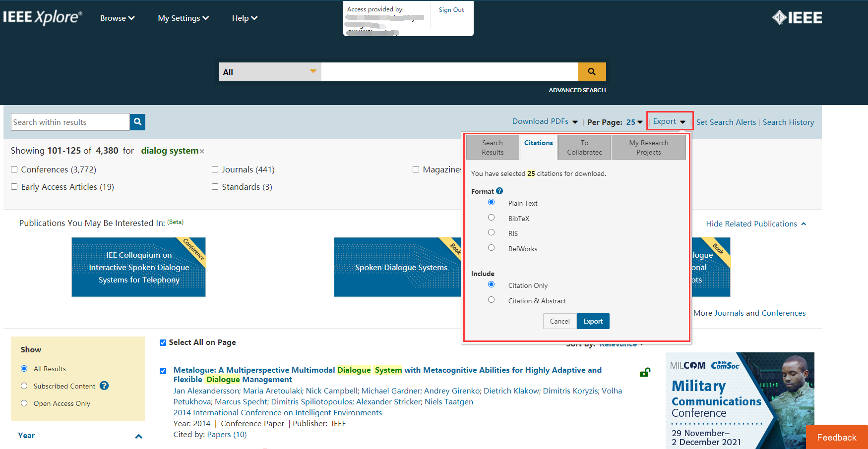Select Citation Only option
This screenshot has height=449, width=868.
[491, 284]
